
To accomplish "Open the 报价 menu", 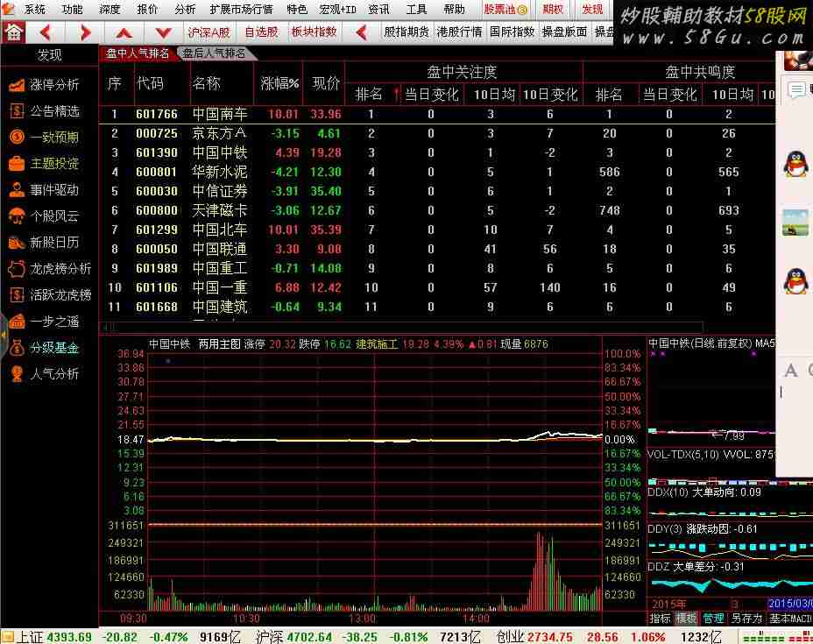I will (147, 10).
